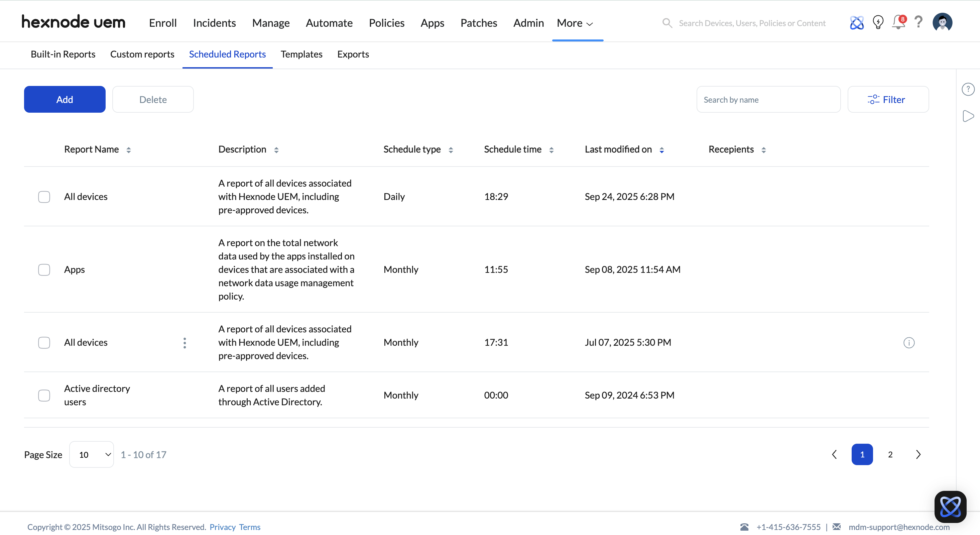
Task: Click the question mark help icon in header
Action: coord(918,22)
